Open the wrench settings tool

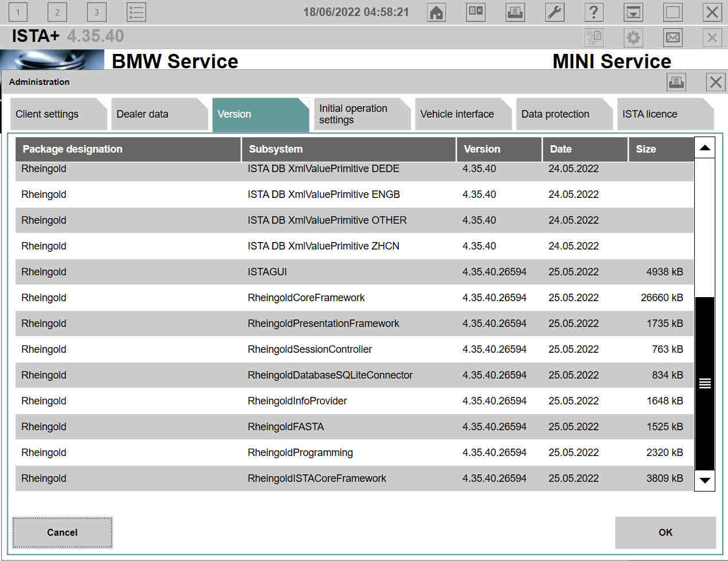555,12
